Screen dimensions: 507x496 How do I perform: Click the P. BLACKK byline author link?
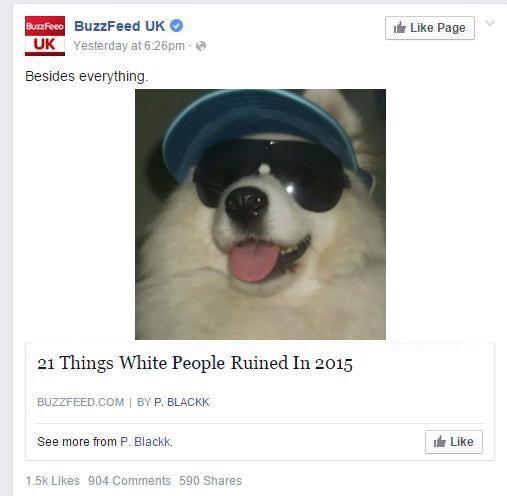pos(182,402)
